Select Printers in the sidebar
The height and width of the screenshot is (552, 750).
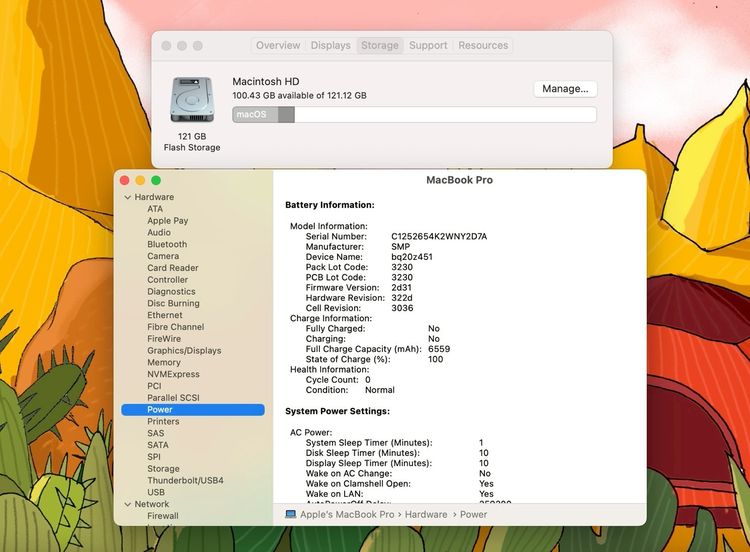[x=163, y=421]
